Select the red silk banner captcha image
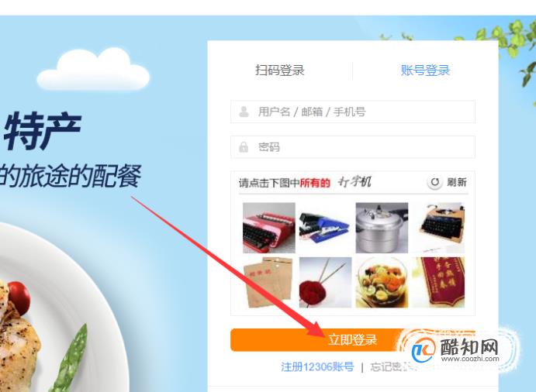 tap(438, 283)
